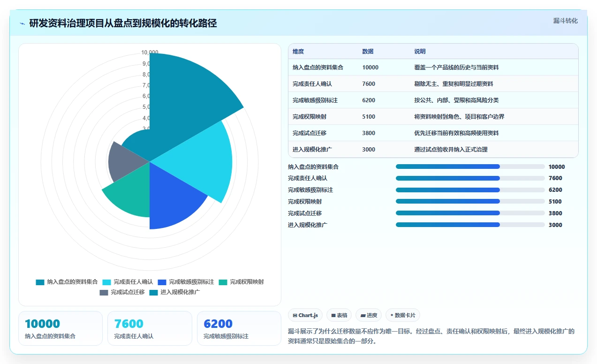
Task: Open the 10000 纳入盘点的资料集合 data card
Action: 60,328
